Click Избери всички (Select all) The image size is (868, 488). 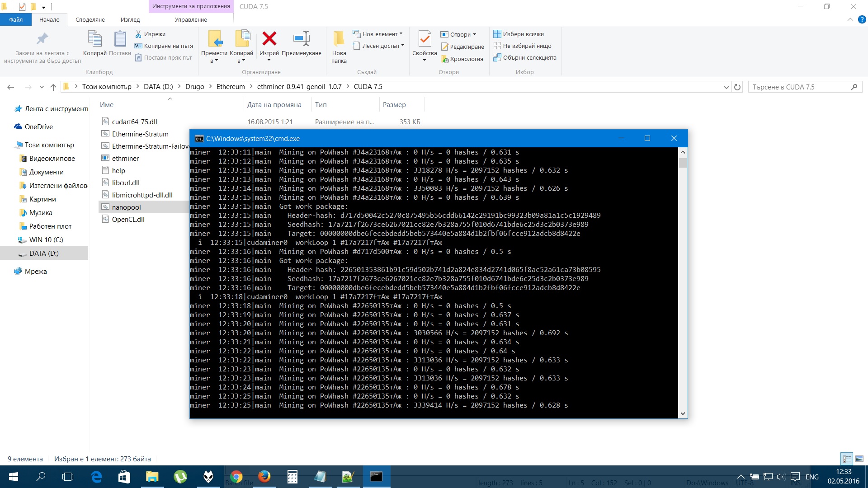[519, 34]
